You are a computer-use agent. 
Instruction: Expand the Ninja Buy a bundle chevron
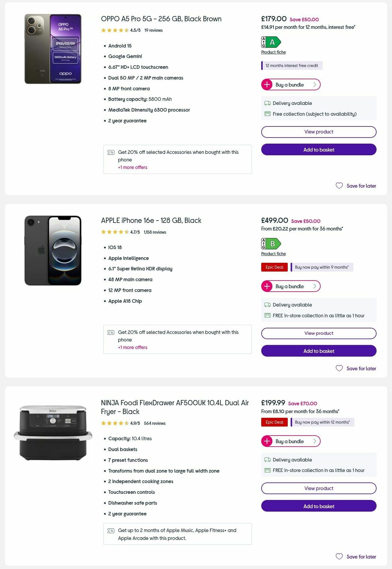pyautogui.click(x=315, y=441)
